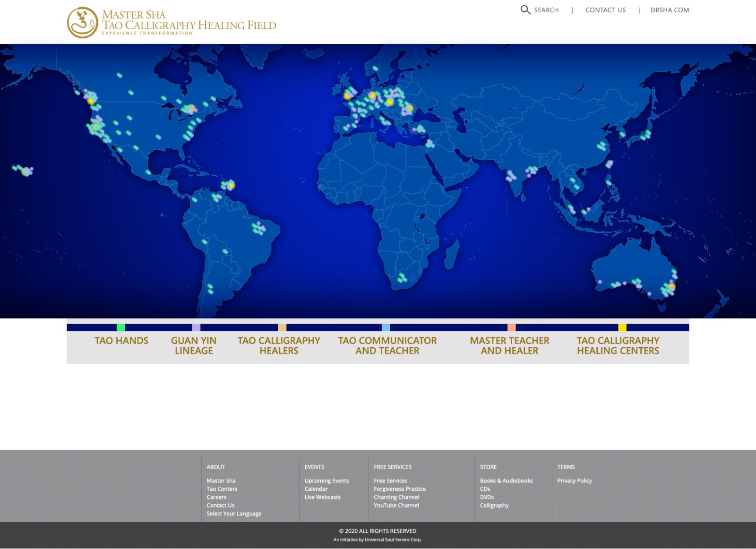Open the Upcoming Events footer link
Screen dimensions: 756x549
coord(326,480)
